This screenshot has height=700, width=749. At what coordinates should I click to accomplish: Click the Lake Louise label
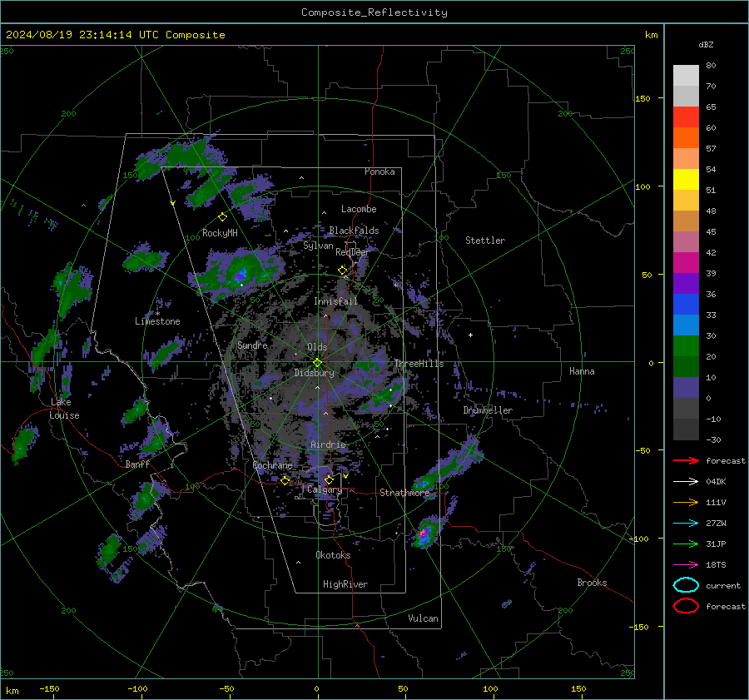[x=64, y=409]
